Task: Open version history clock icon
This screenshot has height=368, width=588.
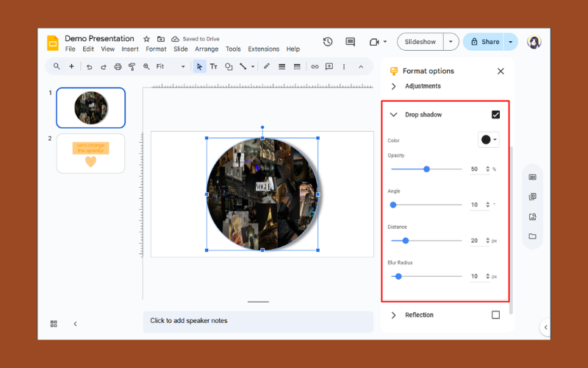Action: (328, 42)
